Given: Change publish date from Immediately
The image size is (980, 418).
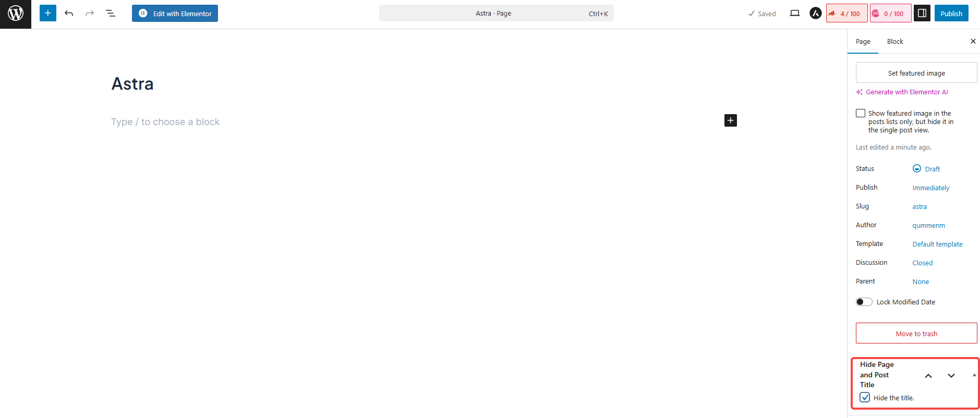Looking at the screenshot, I should [x=931, y=188].
